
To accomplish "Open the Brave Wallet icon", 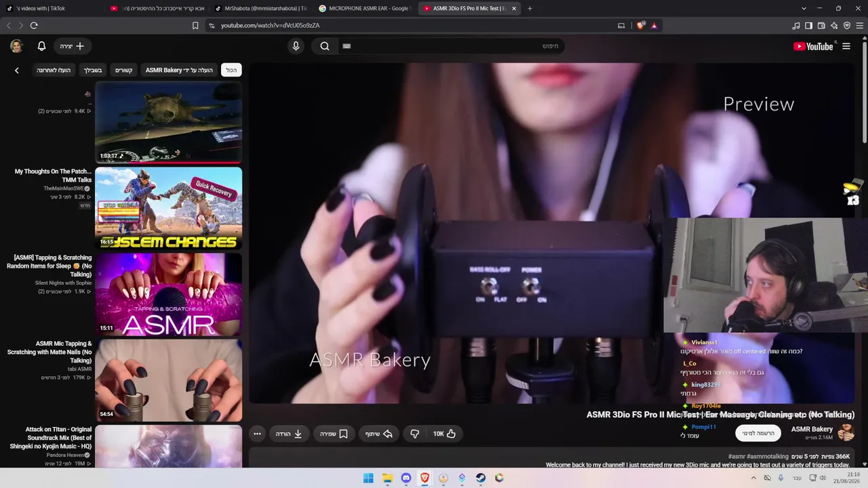I will click(x=821, y=25).
